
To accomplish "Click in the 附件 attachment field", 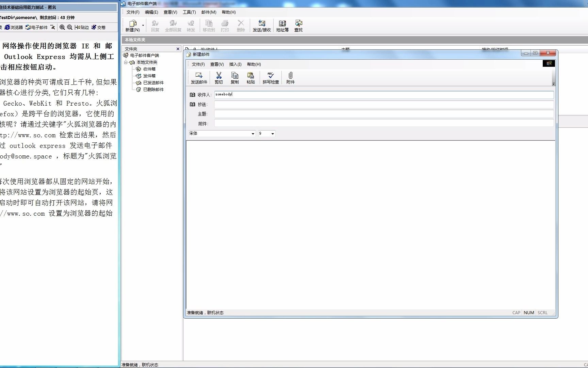I will pyautogui.click(x=384, y=123).
